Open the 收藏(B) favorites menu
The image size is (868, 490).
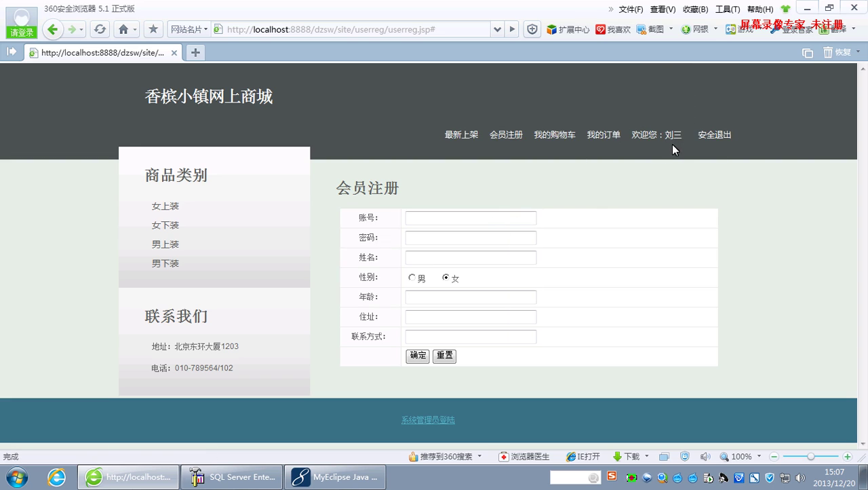(x=695, y=10)
